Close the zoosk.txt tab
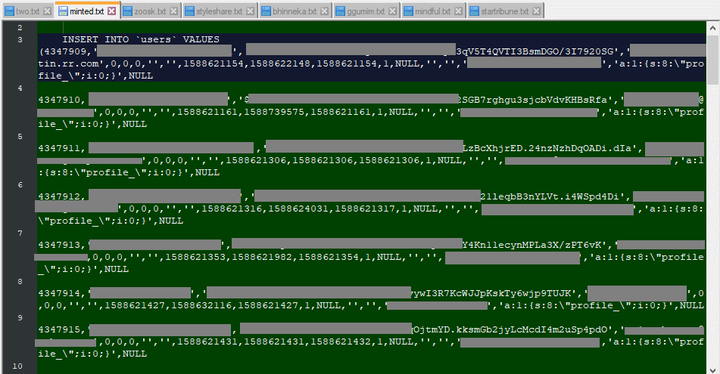 tap(174, 11)
